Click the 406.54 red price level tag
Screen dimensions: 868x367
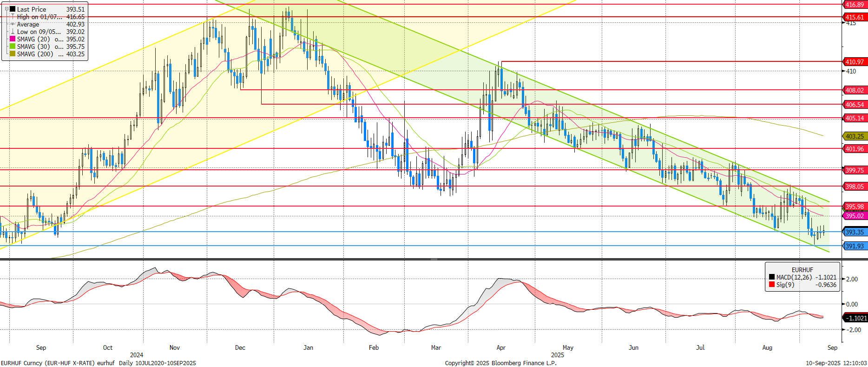(x=855, y=105)
